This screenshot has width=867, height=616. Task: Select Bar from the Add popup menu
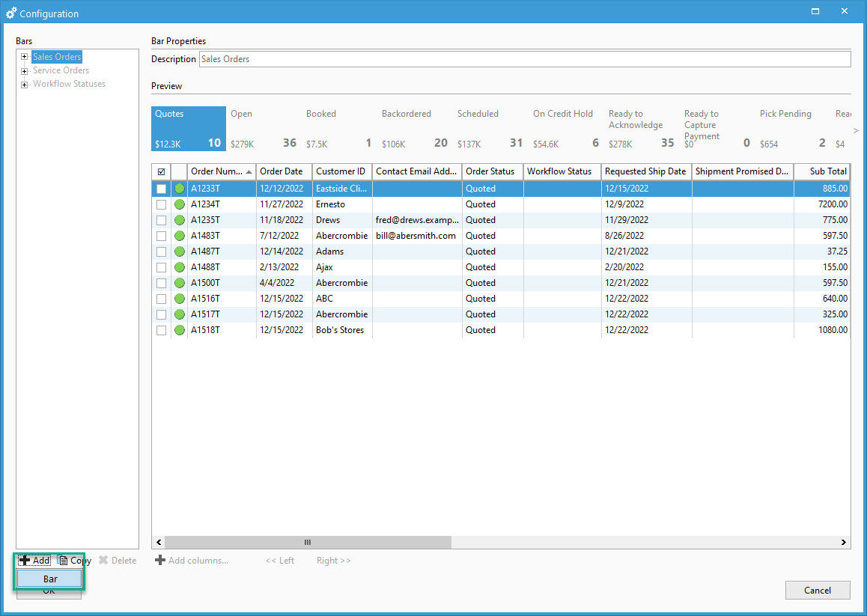click(x=49, y=579)
